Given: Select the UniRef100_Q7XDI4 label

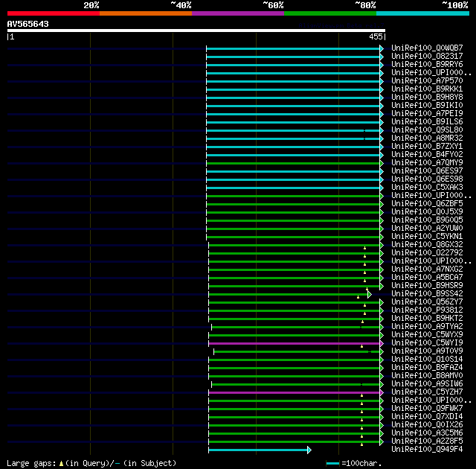Looking at the screenshot, I should click(x=427, y=417).
